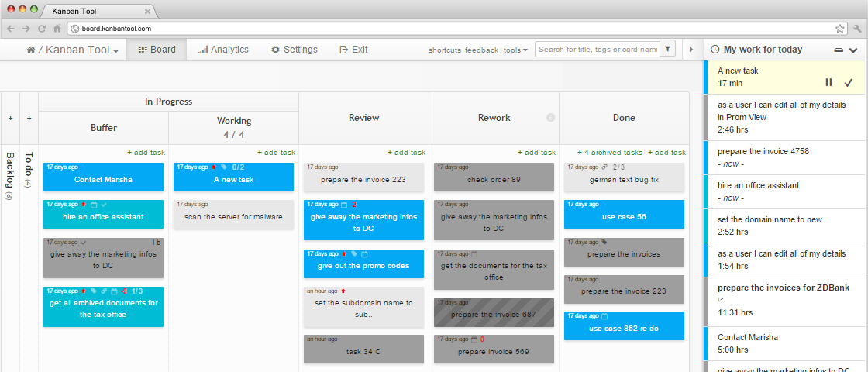This screenshot has width=868, height=372.
Task: Click link icon on german text bug fix card
Action: pos(604,167)
